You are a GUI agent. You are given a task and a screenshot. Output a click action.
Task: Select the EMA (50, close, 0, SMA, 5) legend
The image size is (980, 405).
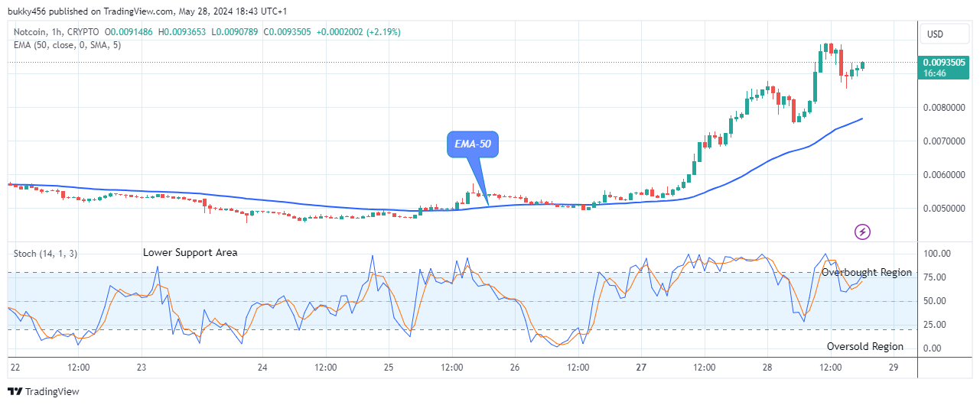67,45
